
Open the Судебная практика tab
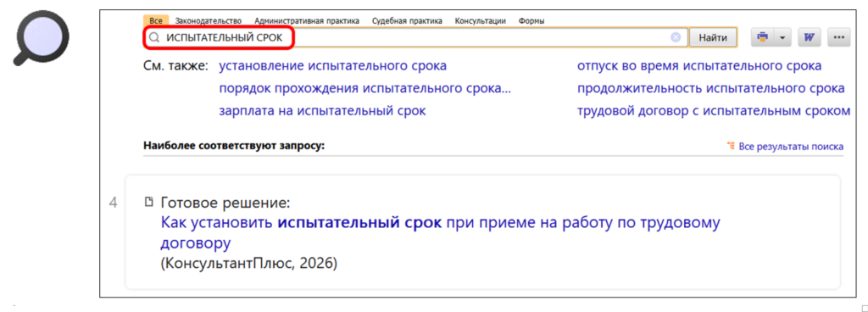408,21
